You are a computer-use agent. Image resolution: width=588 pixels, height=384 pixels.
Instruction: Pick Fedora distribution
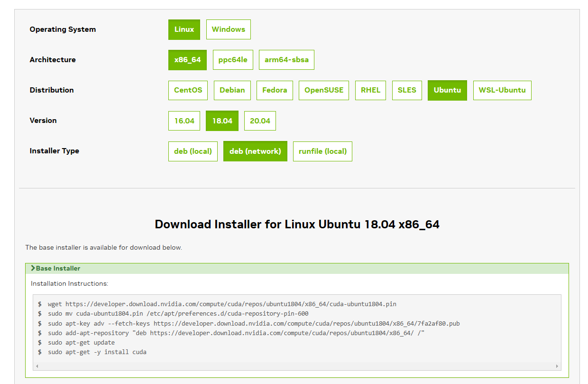(275, 90)
